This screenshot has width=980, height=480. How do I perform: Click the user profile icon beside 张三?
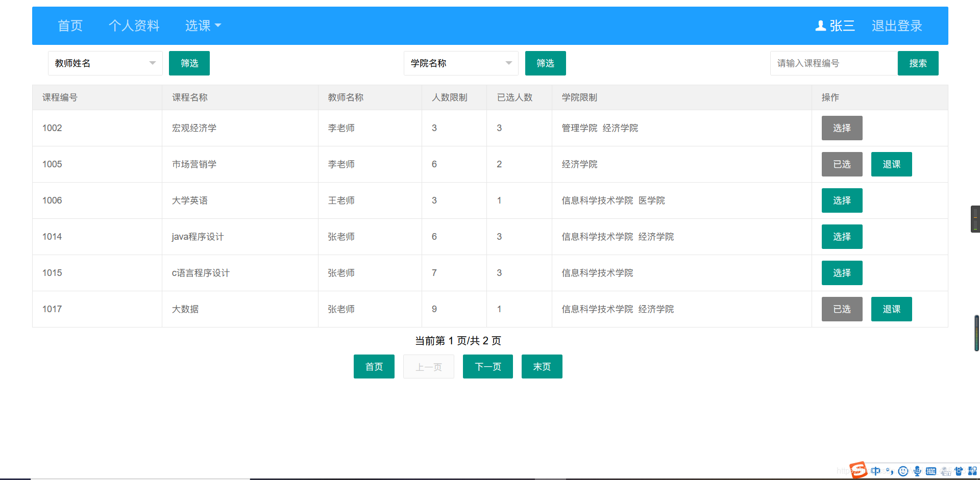tap(821, 26)
